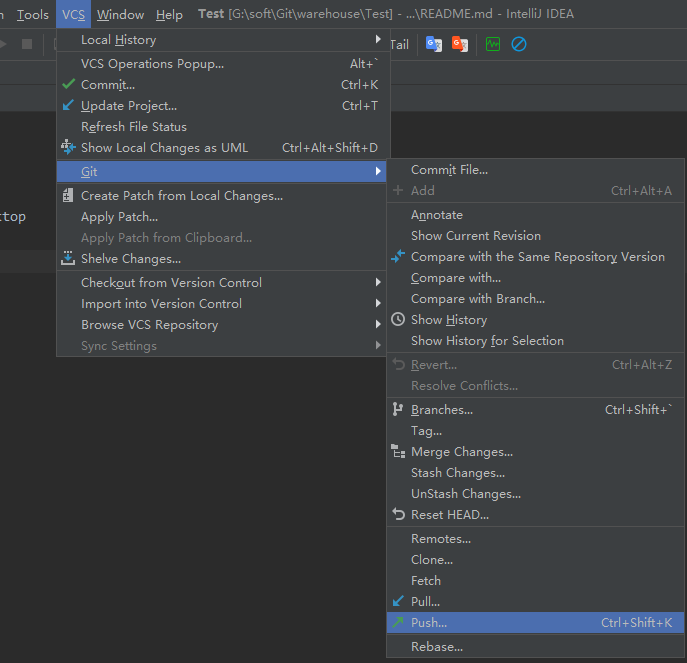Click green push arrow icon beside Push

(398, 622)
